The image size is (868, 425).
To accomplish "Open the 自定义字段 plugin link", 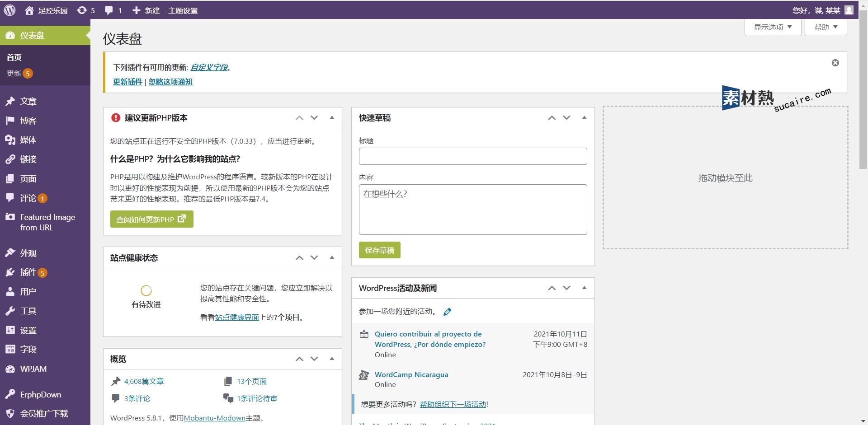I will (209, 67).
